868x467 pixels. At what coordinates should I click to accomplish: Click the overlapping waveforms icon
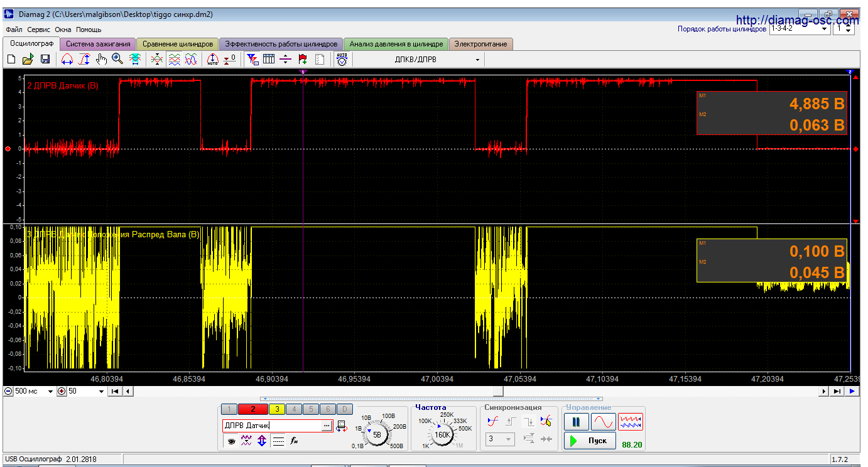pyautogui.click(x=157, y=59)
